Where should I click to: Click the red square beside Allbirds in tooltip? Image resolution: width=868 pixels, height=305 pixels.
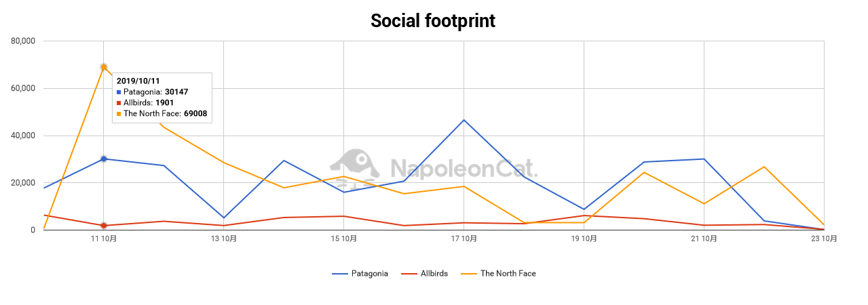click(119, 102)
